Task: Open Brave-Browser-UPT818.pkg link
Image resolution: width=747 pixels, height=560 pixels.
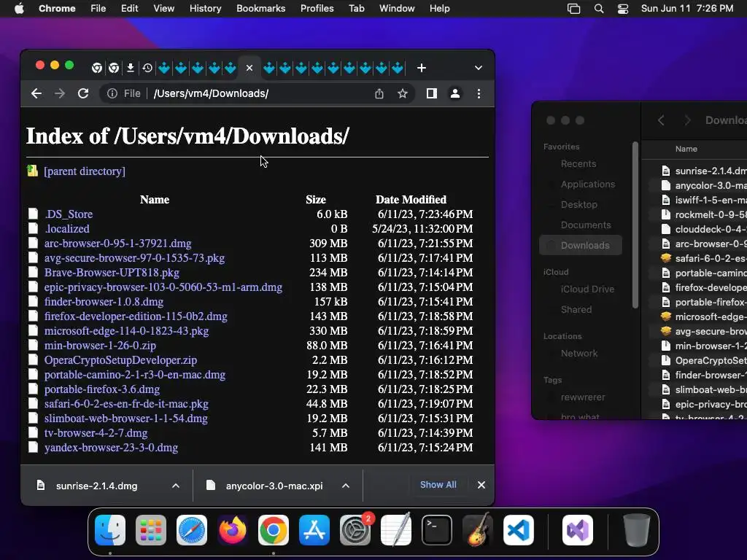Action: pos(112,273)
